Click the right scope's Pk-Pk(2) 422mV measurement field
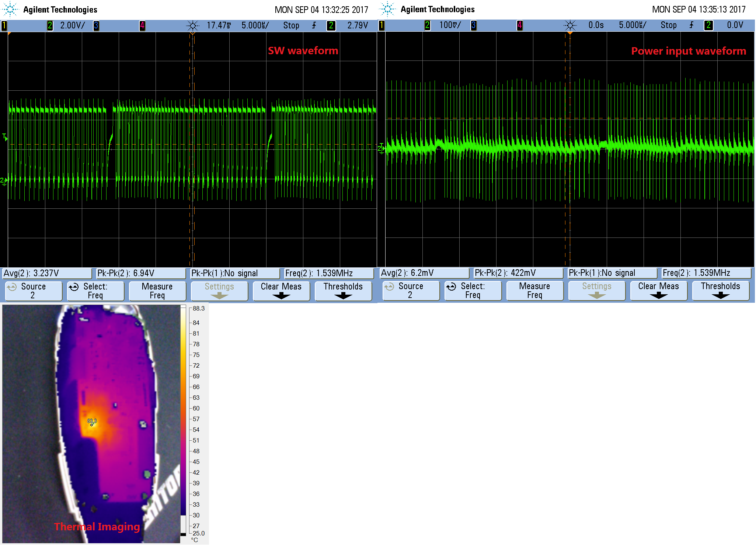 pyautogui.click(x=518, y=273)
